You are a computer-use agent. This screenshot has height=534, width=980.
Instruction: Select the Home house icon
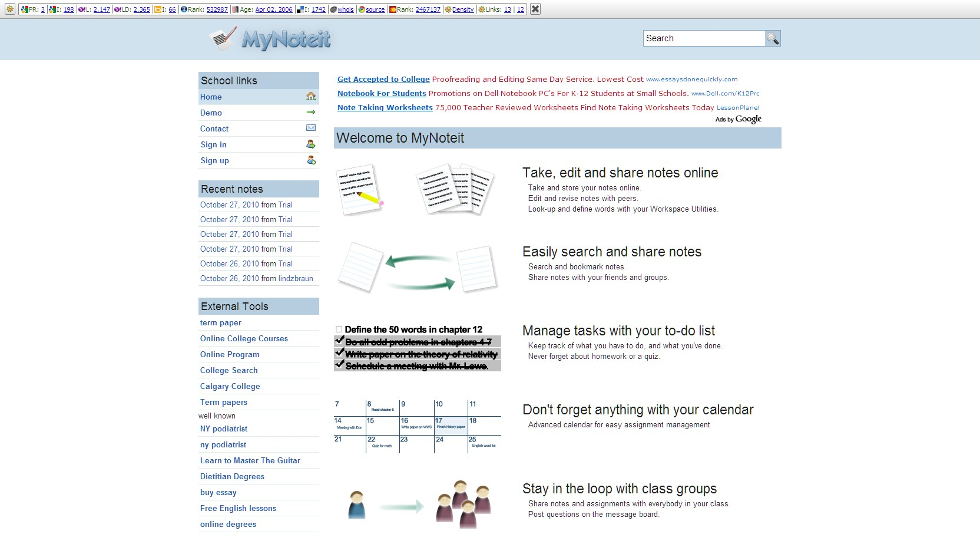(x=310, y=97)
